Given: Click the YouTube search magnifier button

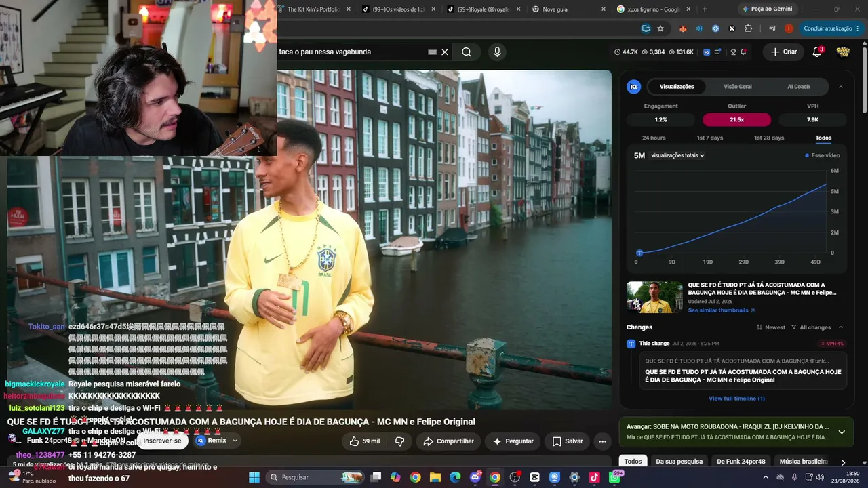Looking at the screenshot, I should point(467,52).
